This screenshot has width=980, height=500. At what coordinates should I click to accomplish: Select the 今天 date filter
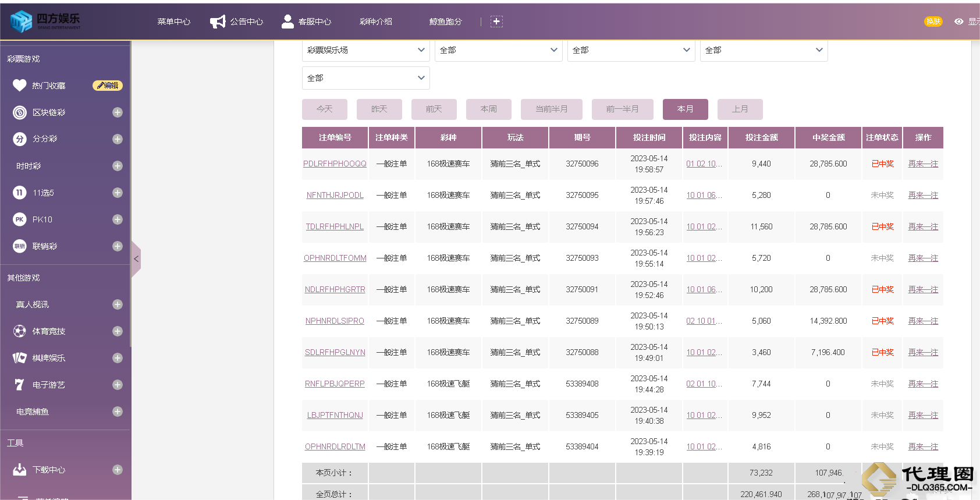(325, 109)
